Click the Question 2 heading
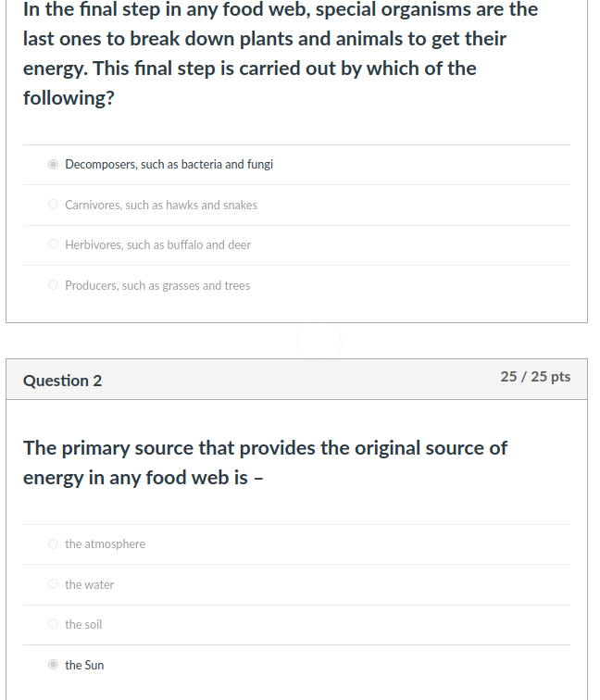The image size is (600, 700). click(x=63, y=381)
